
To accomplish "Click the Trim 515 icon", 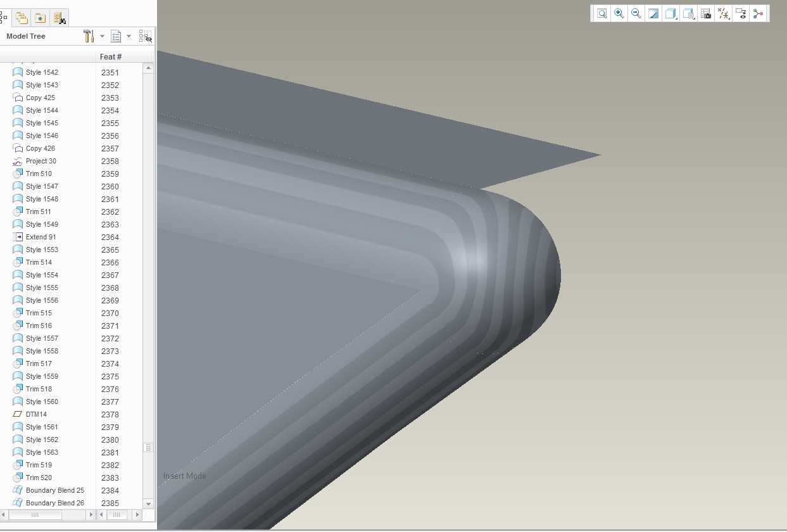I will point(18,313).
